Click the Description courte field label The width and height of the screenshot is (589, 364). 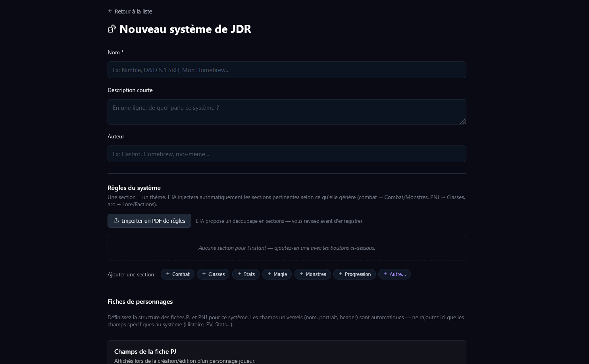tap(130, 90)
